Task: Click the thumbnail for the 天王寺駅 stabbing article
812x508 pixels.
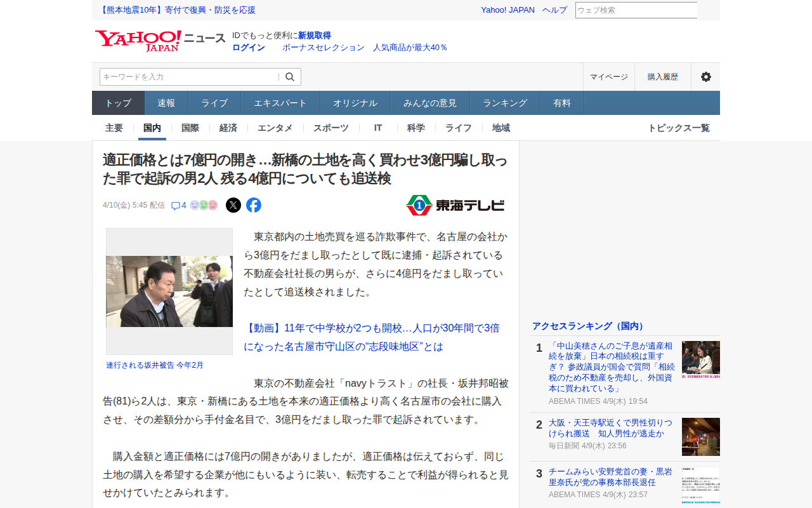Action: click(x=701, y=437)
